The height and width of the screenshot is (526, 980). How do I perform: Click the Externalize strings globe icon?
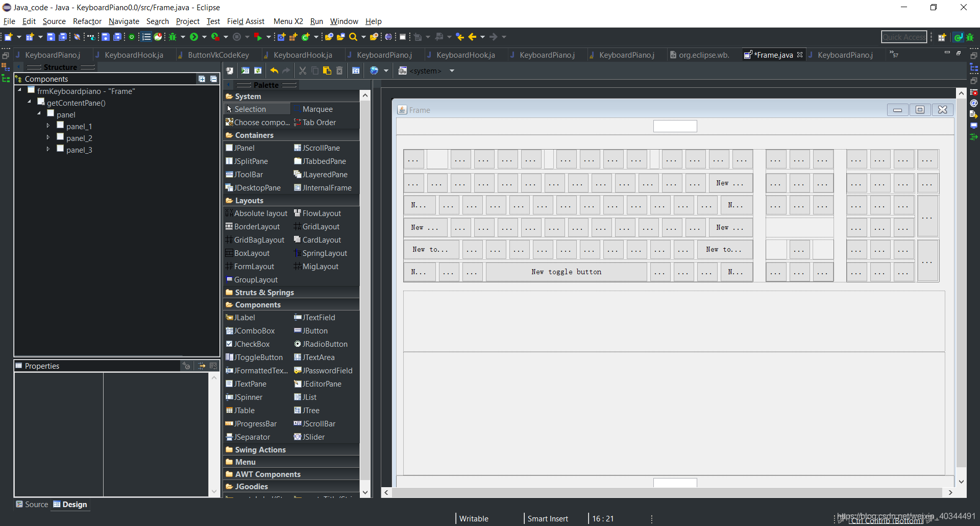374,71
